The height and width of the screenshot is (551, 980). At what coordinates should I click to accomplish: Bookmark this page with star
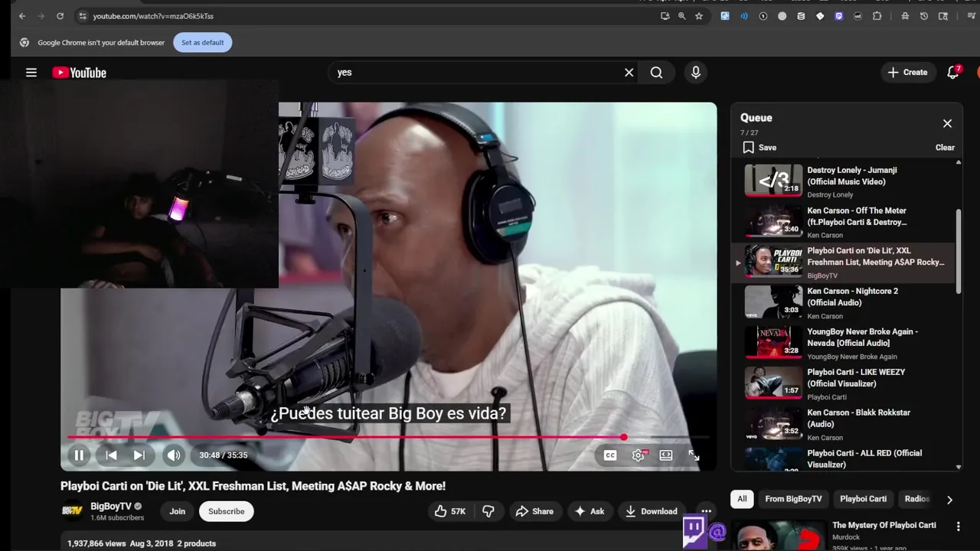pyautogui.click(x=699, y=16)
